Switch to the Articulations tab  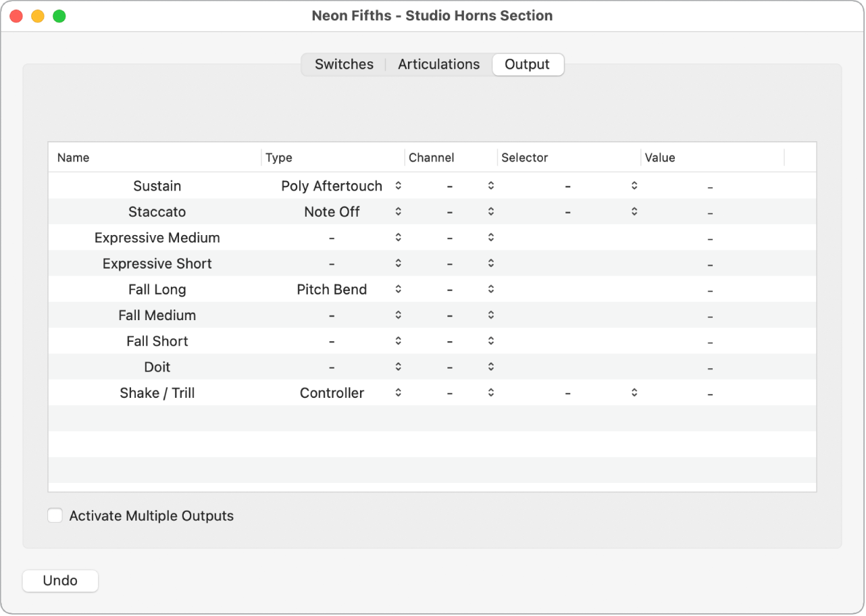pos(438,64)
